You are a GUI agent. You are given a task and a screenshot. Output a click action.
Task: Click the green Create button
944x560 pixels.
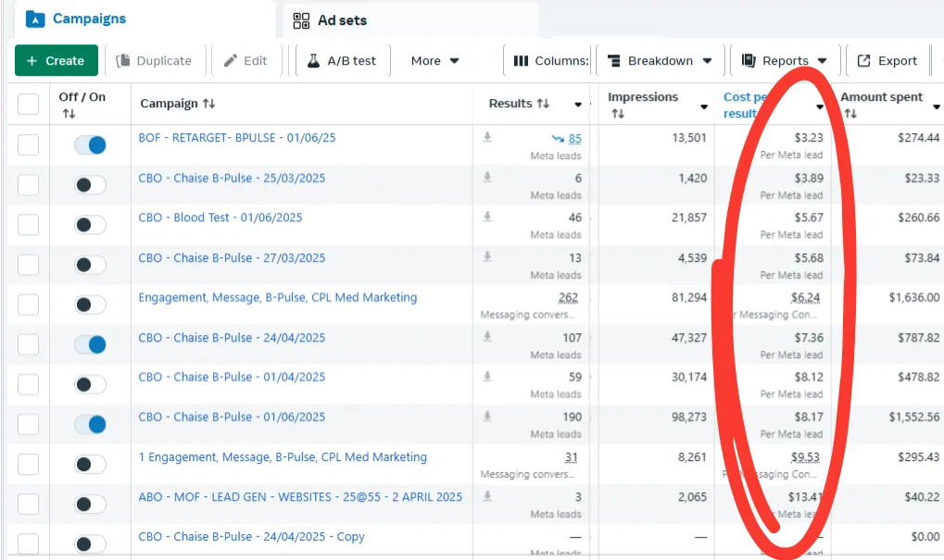pyautogui.click(x=57, y=61)
